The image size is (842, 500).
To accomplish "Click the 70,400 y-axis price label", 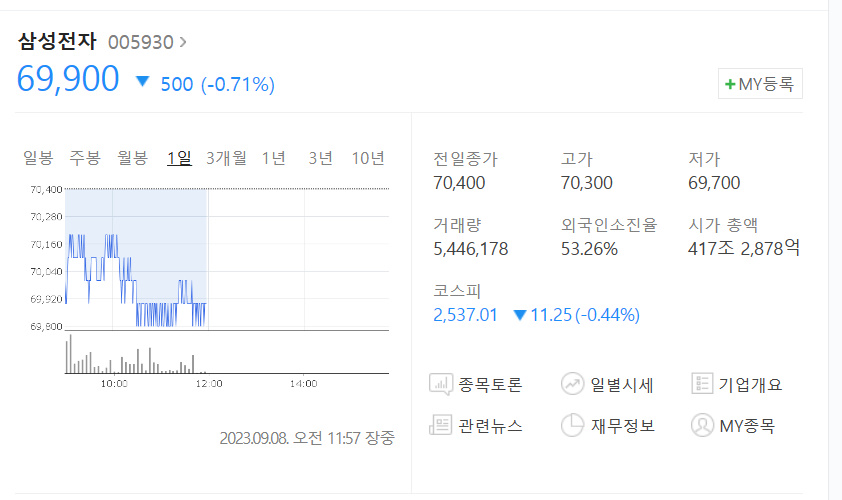I will pyautogui.click(x=46, y=190).
